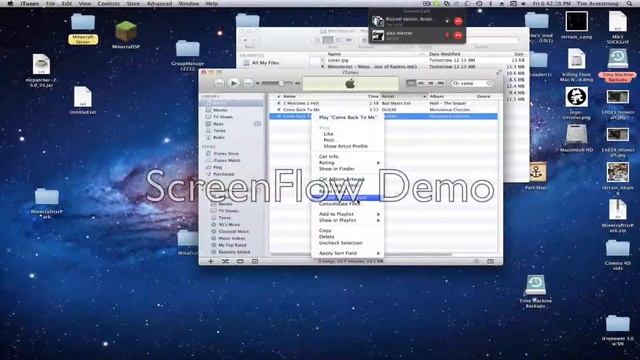This screenshot has height=360, width=640.
Task: Select the Cinema 4D vids folder
Action: [x=617, y=255]
